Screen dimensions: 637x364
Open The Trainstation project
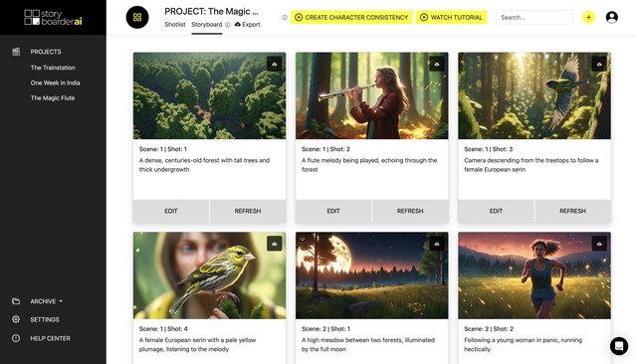53,68
